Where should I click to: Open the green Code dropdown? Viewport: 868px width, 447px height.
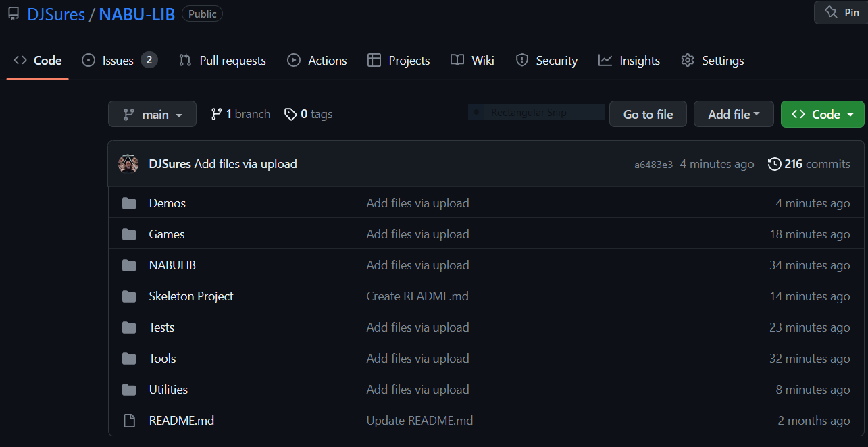[x=822, y=114]
